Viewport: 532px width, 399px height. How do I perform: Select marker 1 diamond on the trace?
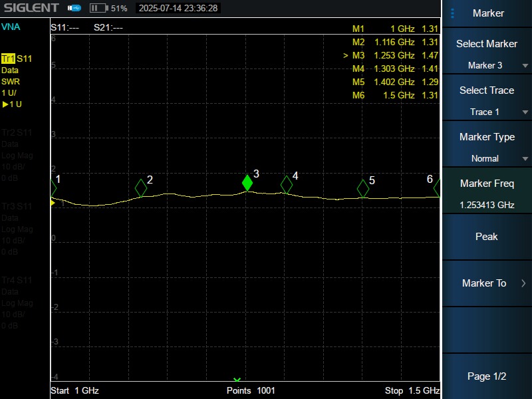53,188
